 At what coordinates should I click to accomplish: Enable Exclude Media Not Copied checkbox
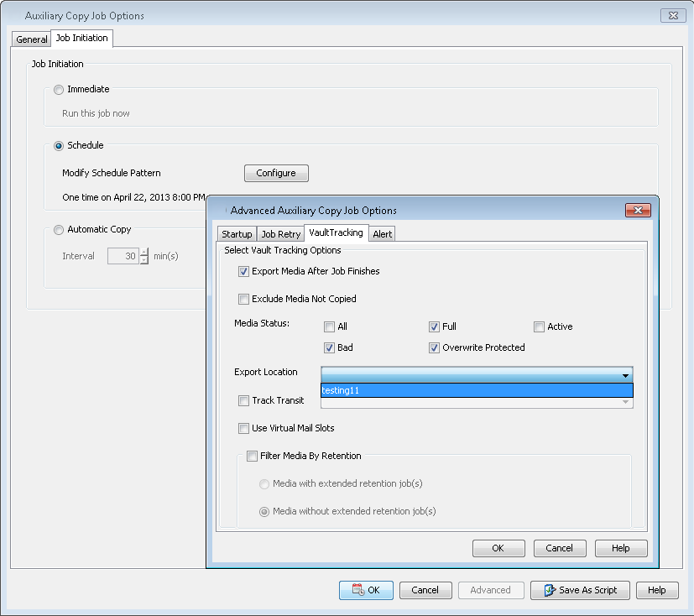coord(244,299)
